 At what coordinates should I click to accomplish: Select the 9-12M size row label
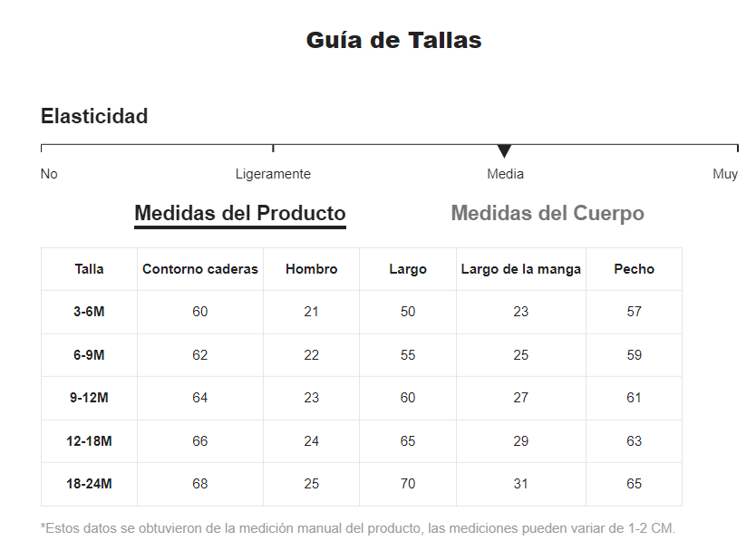tap(89, 398)
